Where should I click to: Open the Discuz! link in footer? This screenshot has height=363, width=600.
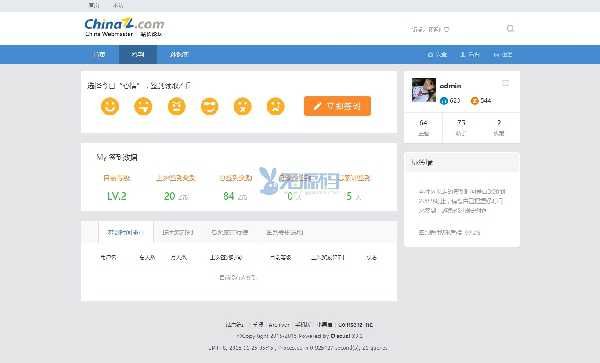(341, 336)
